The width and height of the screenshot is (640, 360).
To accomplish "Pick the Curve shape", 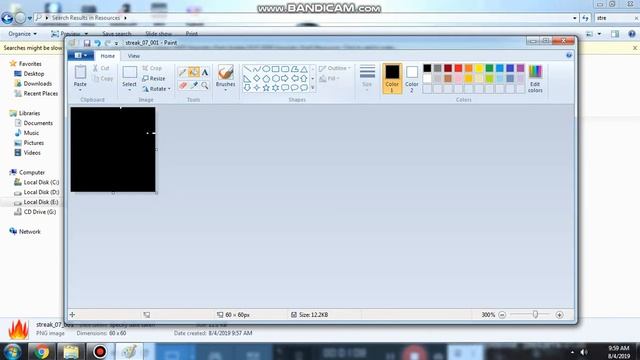I will [257, 69].
